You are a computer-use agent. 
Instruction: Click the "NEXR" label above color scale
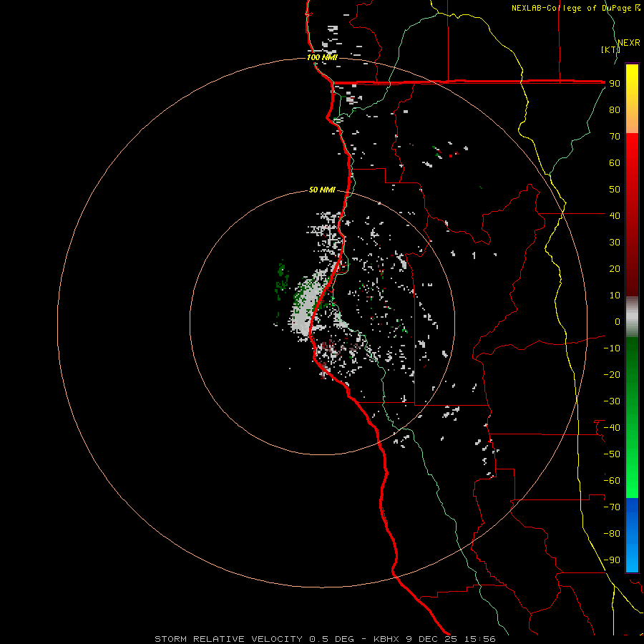click(629, 43)
